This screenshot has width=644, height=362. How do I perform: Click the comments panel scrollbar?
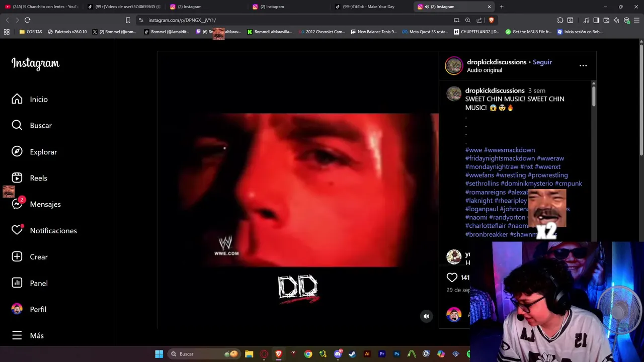click(594, 96)
